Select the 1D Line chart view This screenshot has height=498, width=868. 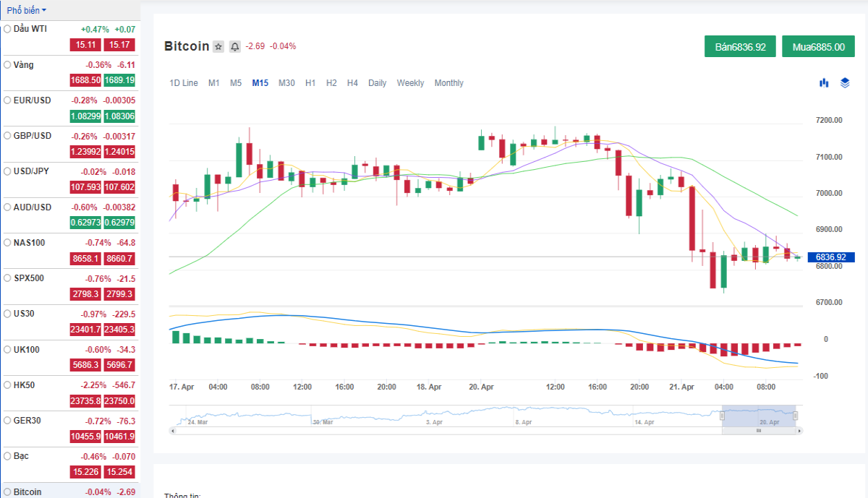tap(184, 83)
